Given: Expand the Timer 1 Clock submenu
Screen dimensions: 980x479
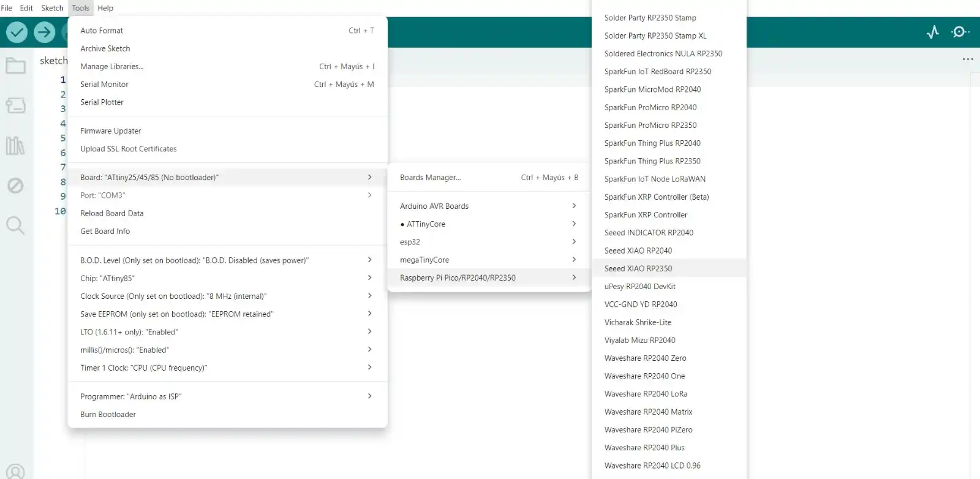Looking at the screenshot, I should pyautogui.click(x=227, y=368).
